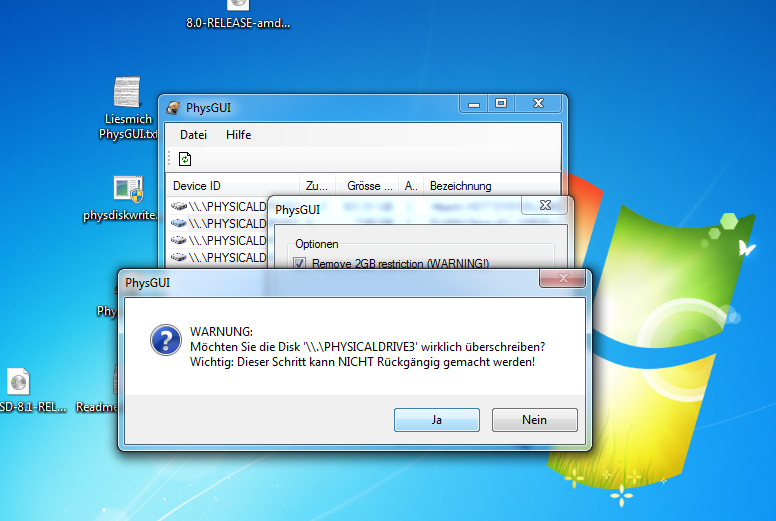
Task: Select the first \\.\PHYSICALD drive row
Action: point(218,206)
